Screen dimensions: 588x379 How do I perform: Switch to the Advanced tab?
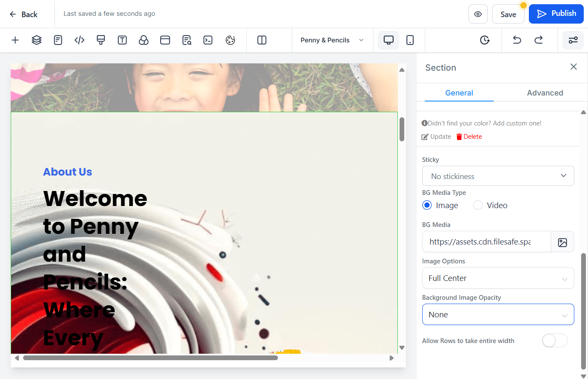545,93
